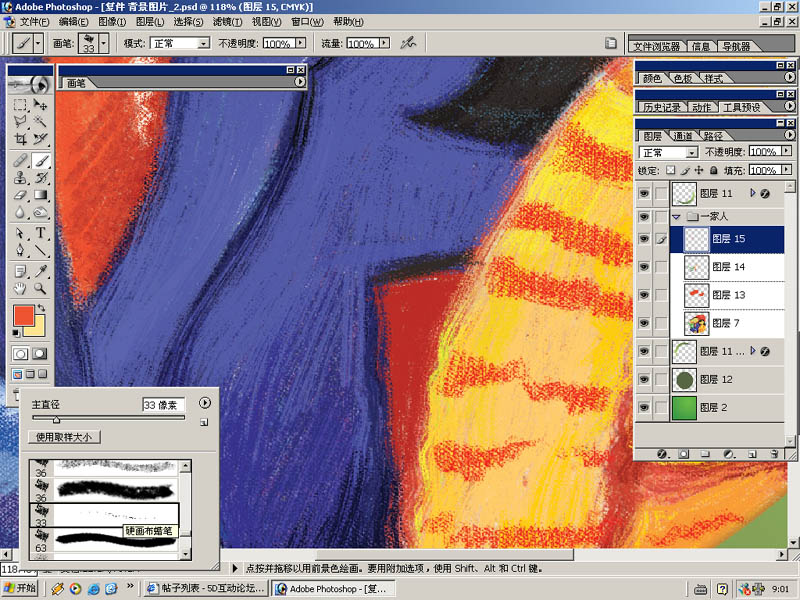800x600 pixels.
Task: Select the History Brush tool
Action: click(40, 178)
